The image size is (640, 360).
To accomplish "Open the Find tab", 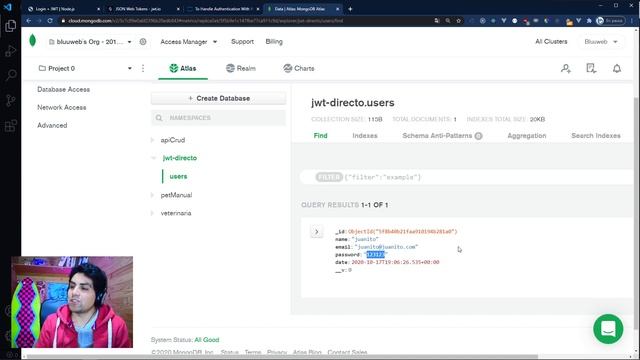I will pos(320,136).
